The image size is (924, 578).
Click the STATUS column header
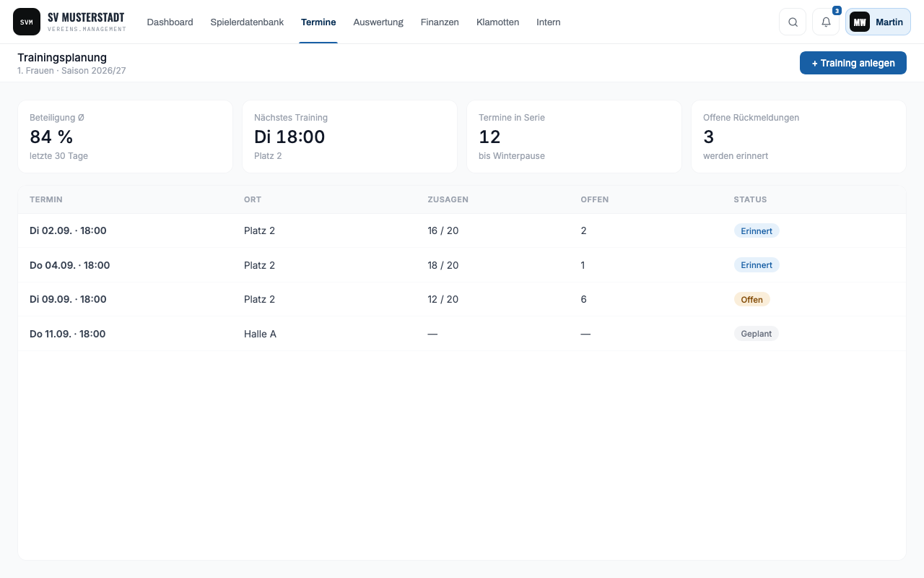point(750,199)
